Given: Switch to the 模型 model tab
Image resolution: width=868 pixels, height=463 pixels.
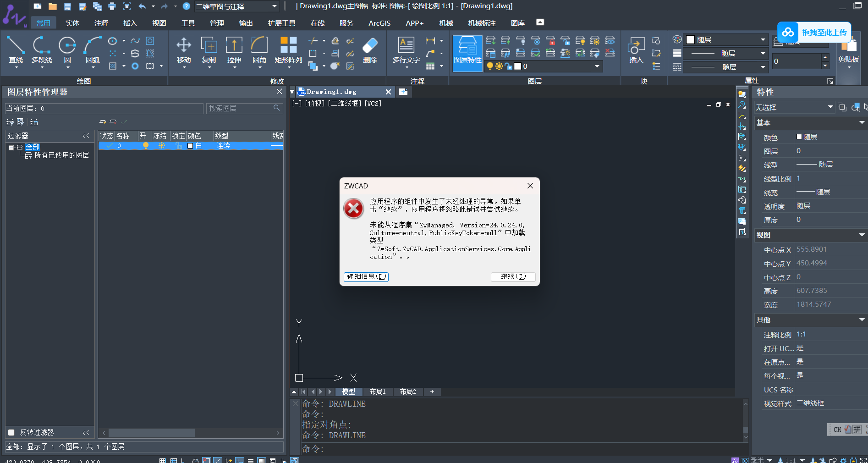Looking at the screenshot, I should coord(348,391).
